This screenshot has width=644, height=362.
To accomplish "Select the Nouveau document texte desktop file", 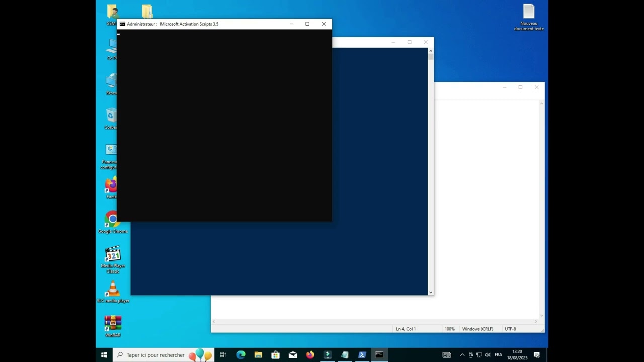I will pyautogui.click(x=529, y=18).
